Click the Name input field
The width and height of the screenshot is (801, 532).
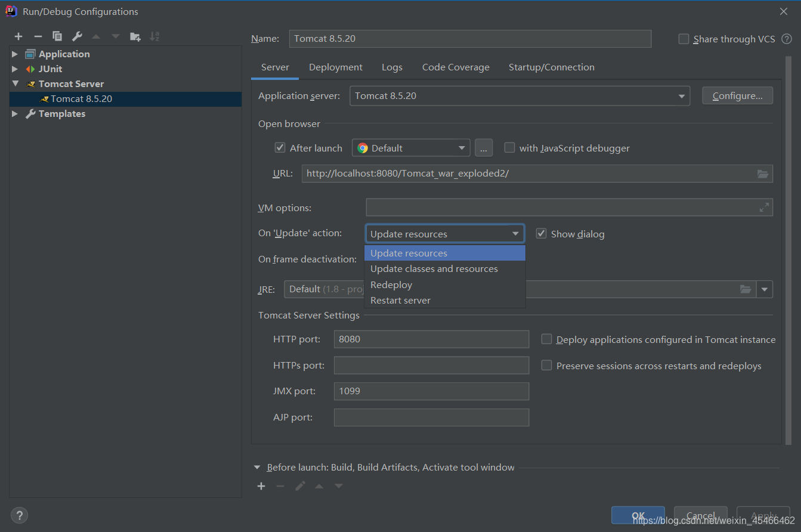click(x=470, y=39)
